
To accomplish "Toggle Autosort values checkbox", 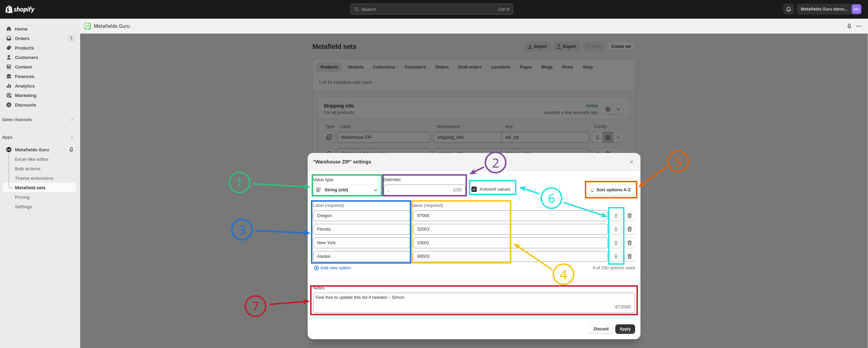I will pyautogui.click(x=474, y=189).
